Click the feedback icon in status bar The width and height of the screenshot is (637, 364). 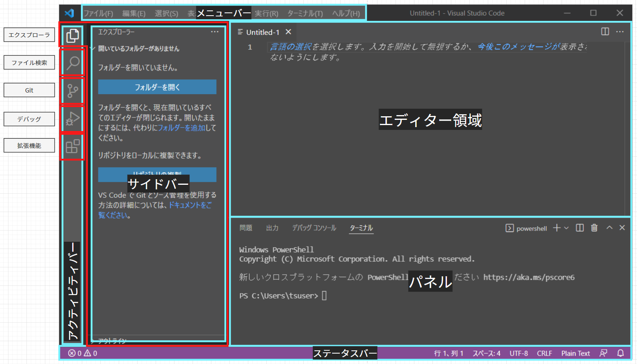click(603, 353)
